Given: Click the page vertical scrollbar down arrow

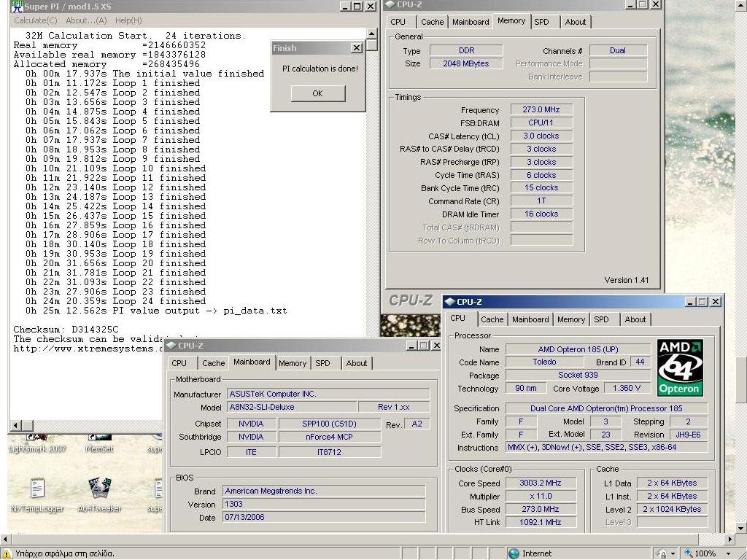Looking at the screenshot, I should 741,528.
